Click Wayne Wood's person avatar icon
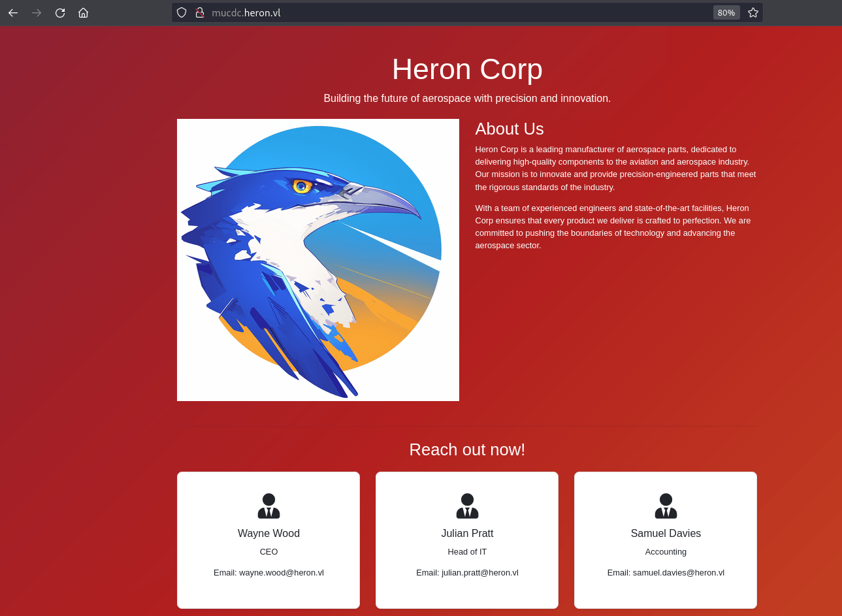Screen dimensions: 842x616 click(x=268, y=506)
